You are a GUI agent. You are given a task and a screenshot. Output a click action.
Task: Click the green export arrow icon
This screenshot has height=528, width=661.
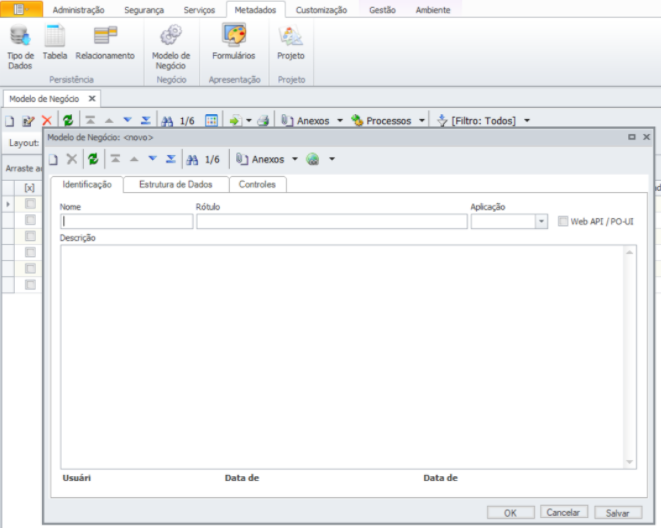pyautogui.click(x=235, y=121)
